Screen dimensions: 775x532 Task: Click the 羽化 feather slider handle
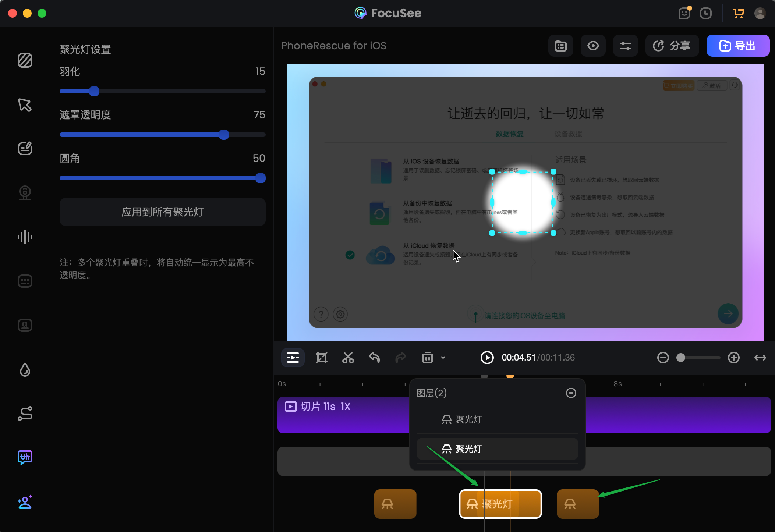(x=94, y=91)
